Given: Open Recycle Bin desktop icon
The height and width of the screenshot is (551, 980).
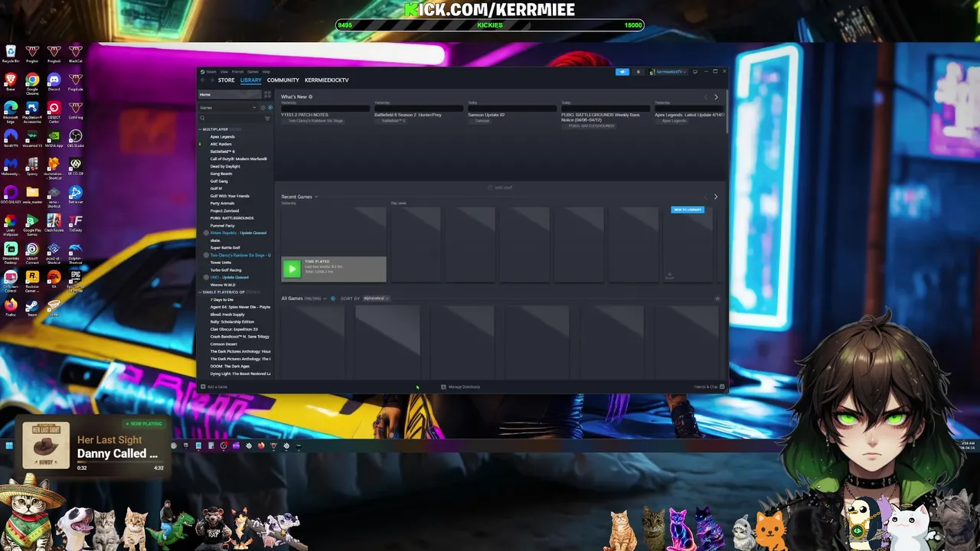Looking at the screenshot, I should click(x=11, y=54).
